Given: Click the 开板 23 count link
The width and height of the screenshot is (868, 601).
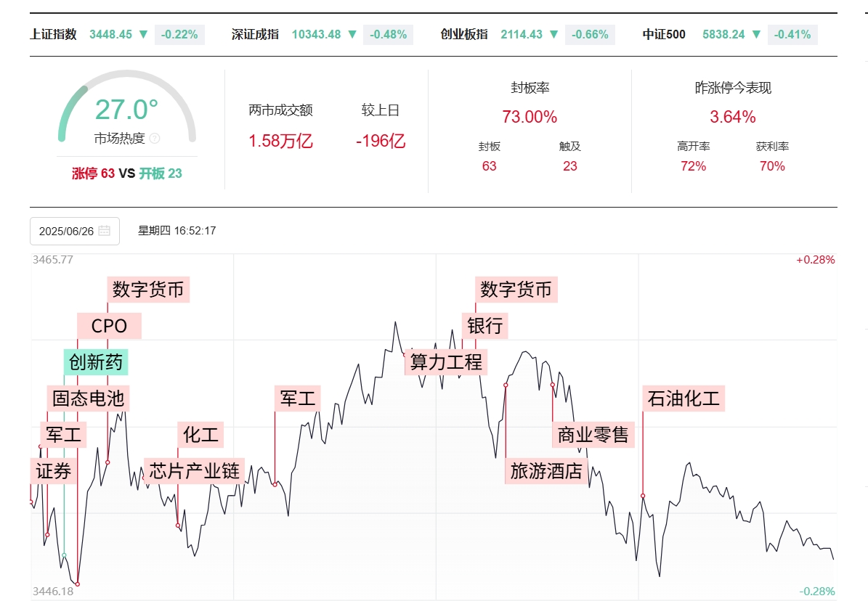Looking at the screenshot, I should click(x=161, y=173).
